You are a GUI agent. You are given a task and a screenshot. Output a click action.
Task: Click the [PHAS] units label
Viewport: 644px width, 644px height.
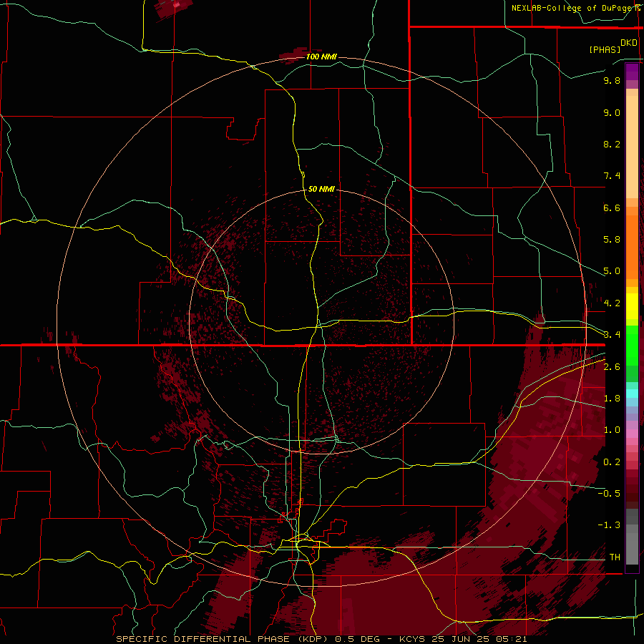pos(605,49)
